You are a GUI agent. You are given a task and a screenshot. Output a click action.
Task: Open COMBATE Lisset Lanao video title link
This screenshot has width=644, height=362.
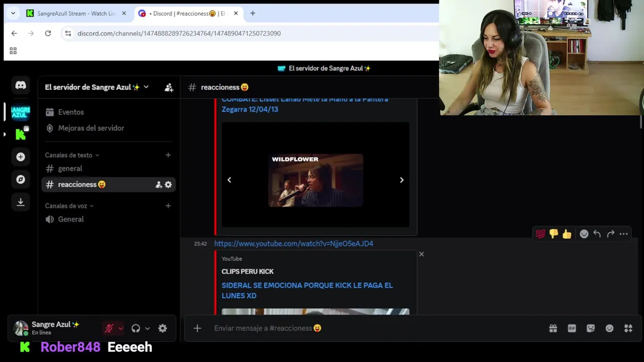(304, 104)
